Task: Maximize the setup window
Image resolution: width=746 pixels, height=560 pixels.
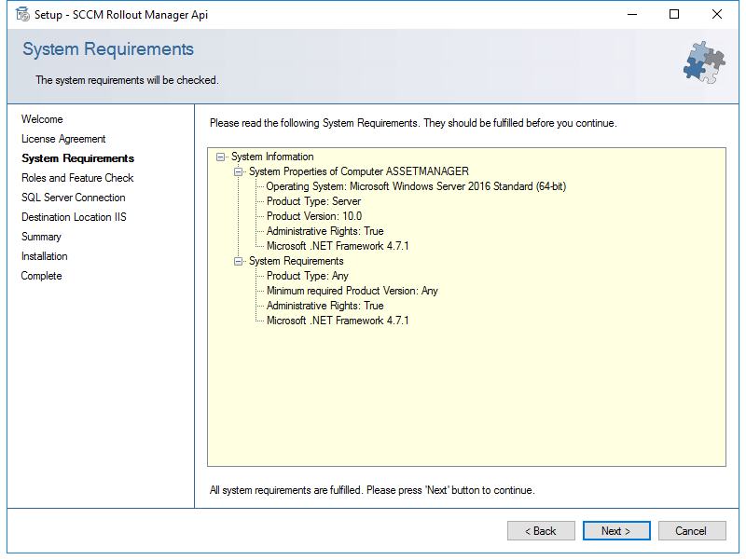Action: coord(674,14)
